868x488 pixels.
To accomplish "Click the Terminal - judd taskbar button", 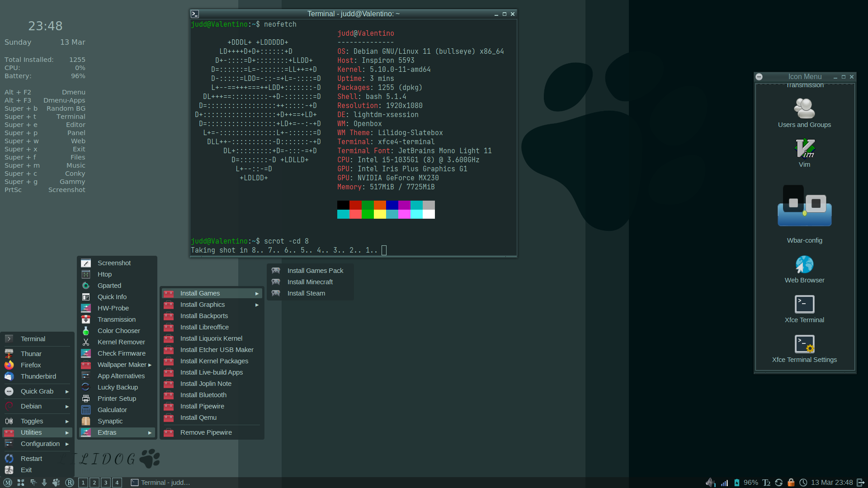I will click(160, 483).
